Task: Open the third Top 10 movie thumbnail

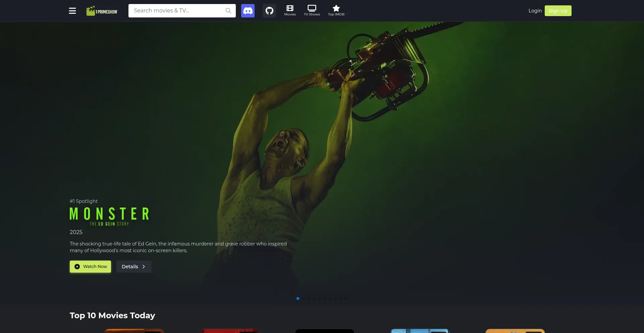Action: click(x=324, y=331)
